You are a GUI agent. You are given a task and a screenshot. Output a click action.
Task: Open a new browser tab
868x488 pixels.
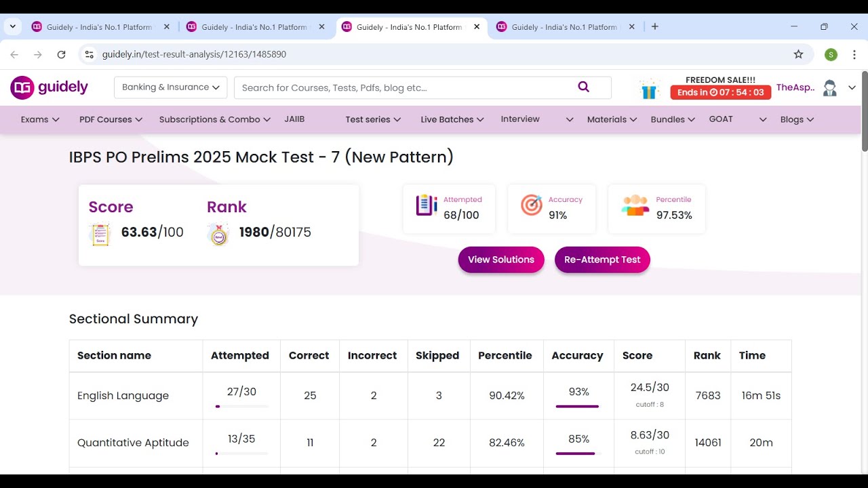[x=654, y=27]
